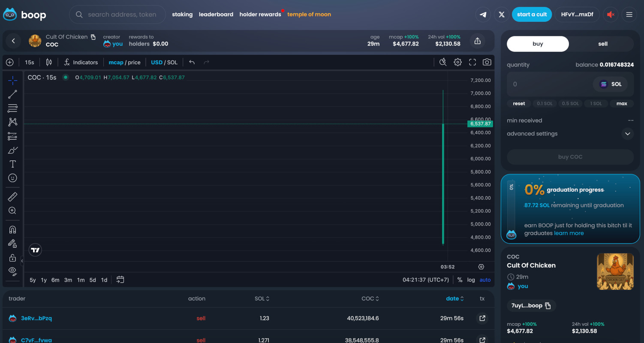Select the Text annotation tool

pos(12,164)
